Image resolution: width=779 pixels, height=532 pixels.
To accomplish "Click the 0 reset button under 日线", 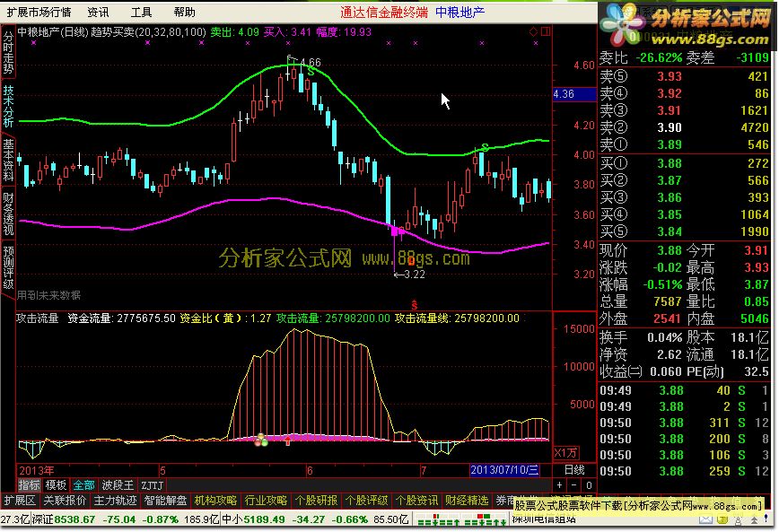I will [x=589, y=484].
